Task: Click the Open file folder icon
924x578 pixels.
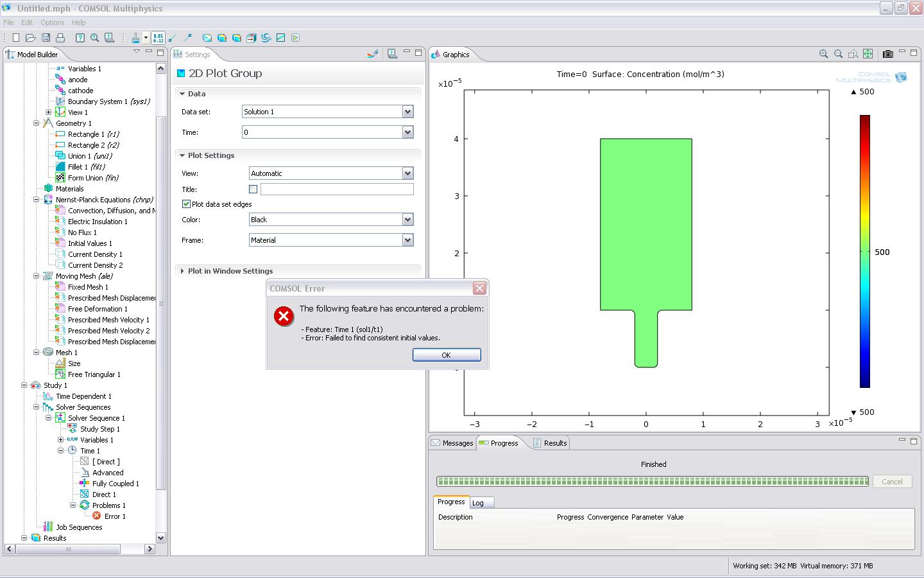Action: click(30, 38)
